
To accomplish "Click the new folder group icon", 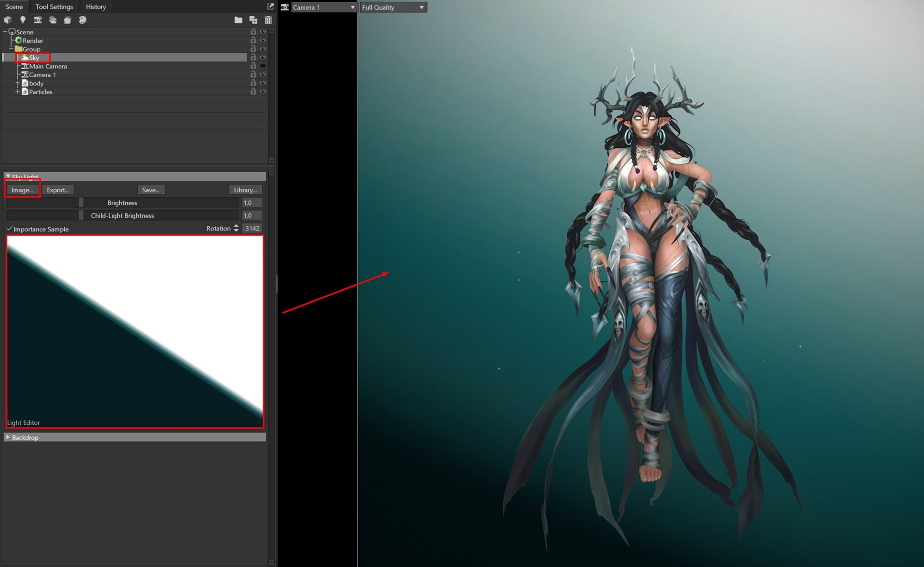I will coord(238,20).
